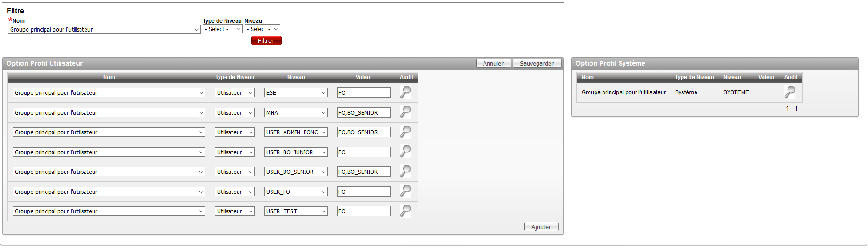Expand the ESE Niveau dropdown
868x251 pixels.
[x=296, y=93]
